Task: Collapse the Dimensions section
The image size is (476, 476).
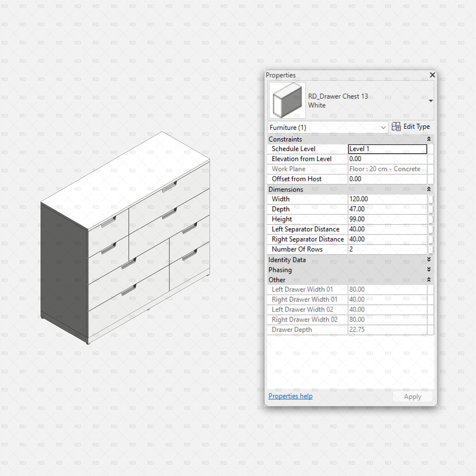Action: 429,189
